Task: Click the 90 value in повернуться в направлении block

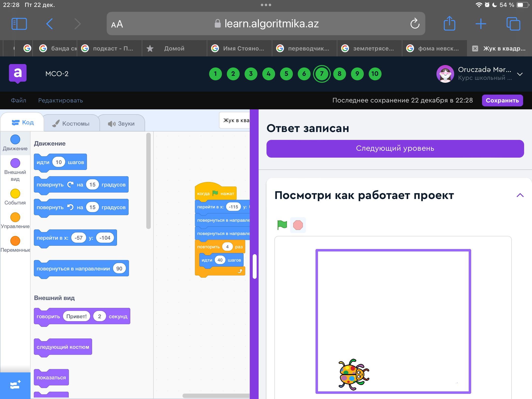Action: click(x=119, y=268)
